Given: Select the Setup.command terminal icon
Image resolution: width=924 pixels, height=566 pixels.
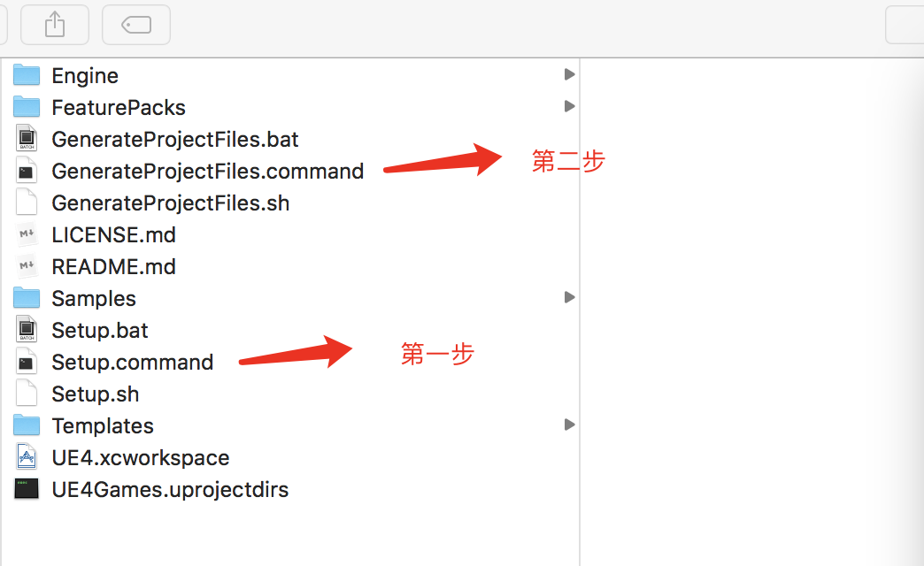Looking at the screenshot, I should 27,362.
